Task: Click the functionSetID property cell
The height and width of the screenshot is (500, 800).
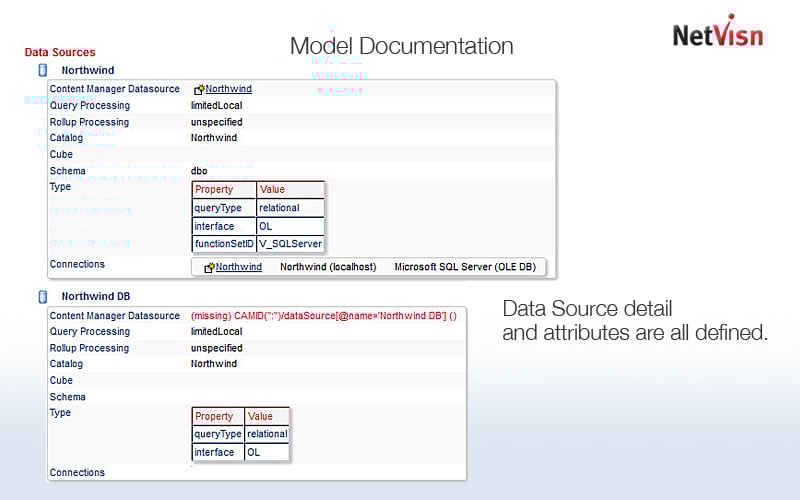Action: coord(224,244)
